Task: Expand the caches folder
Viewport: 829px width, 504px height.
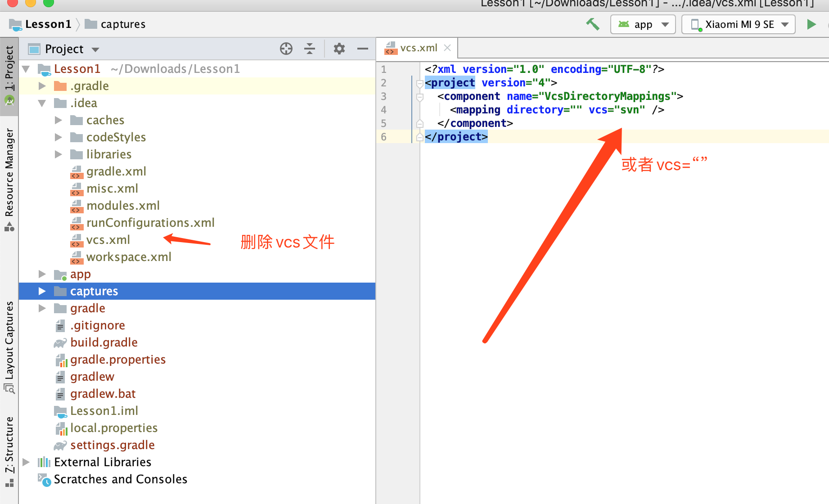Action: [x=58, y=120]
